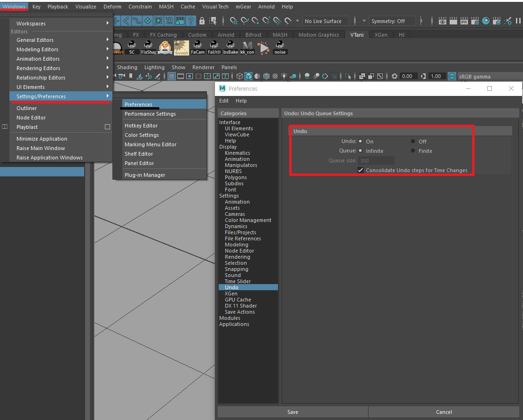The height and width of the screenshot is (420, 523).
Task: Open the Symmetry: Off dropdown
Action: point(392,21)
